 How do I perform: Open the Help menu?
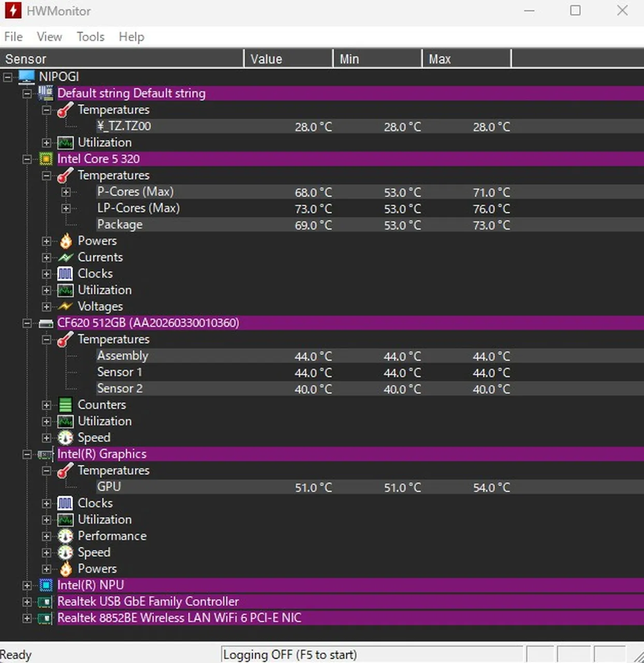pyautogui.click(x=131, y=37)
